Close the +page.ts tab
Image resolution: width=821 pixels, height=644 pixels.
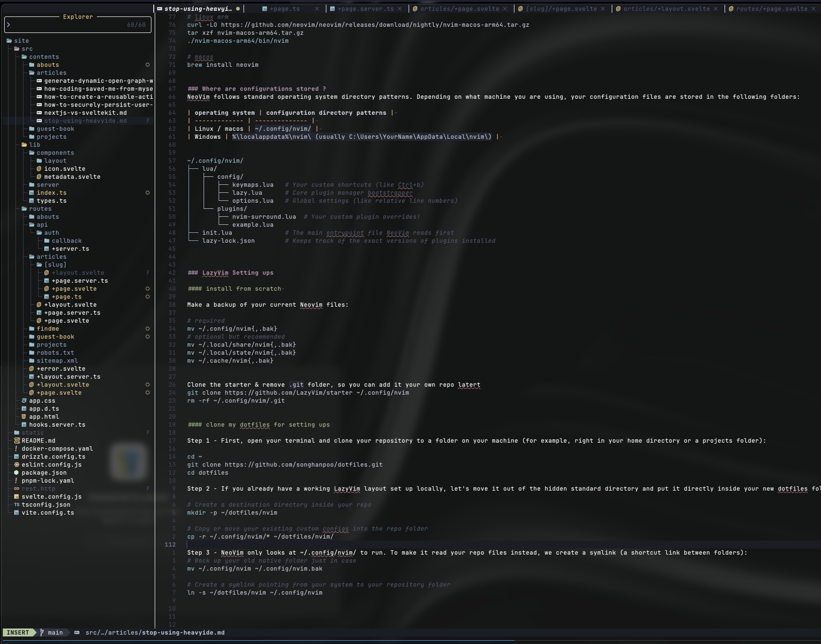tap(317, 8)
